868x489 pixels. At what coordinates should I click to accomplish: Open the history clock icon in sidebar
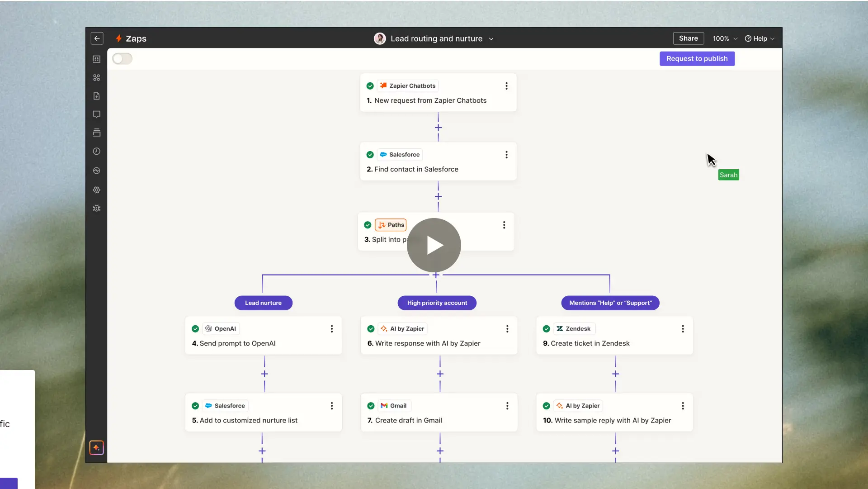coord(96,151)
